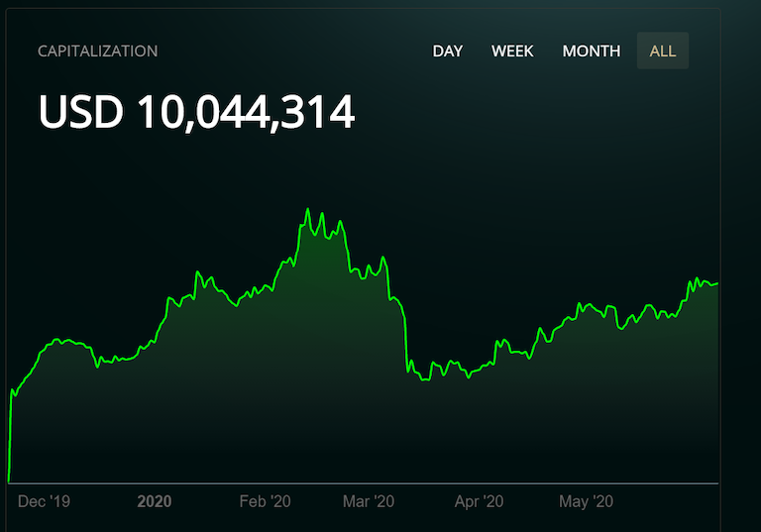
Task: Click the chart line's rightmost end point
Action: click(716, 283)
